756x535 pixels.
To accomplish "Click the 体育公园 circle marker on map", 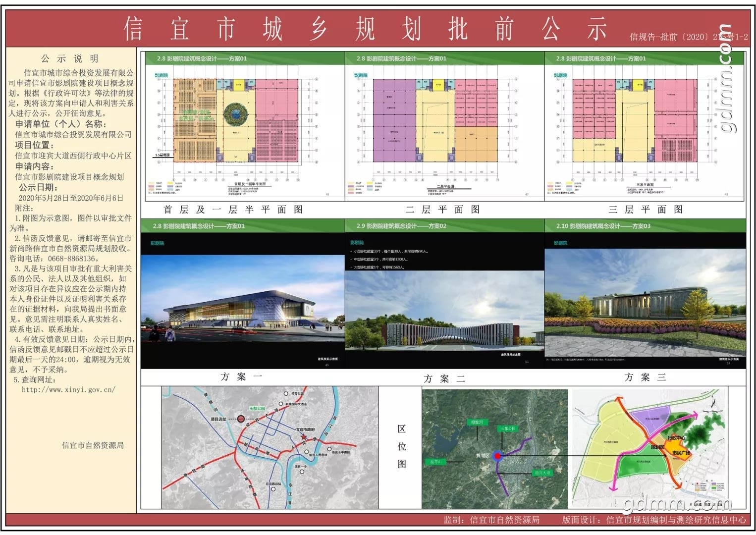I will click(286, 394).
